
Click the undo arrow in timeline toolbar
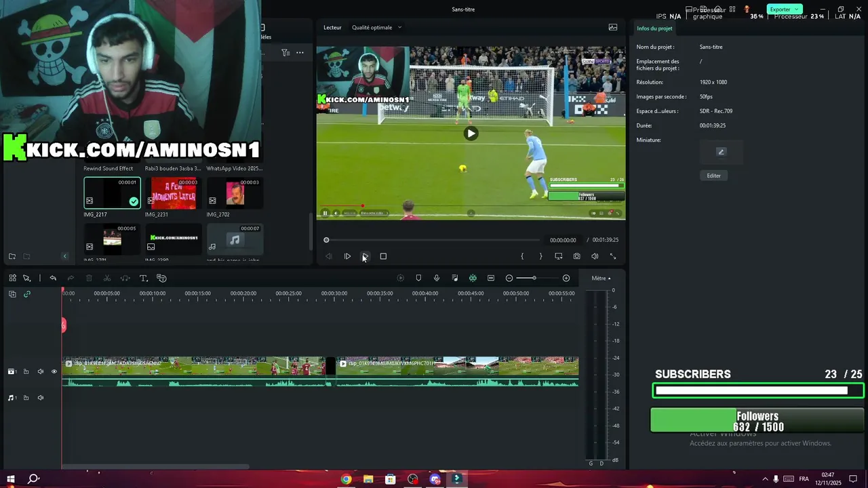click(53, 278)
